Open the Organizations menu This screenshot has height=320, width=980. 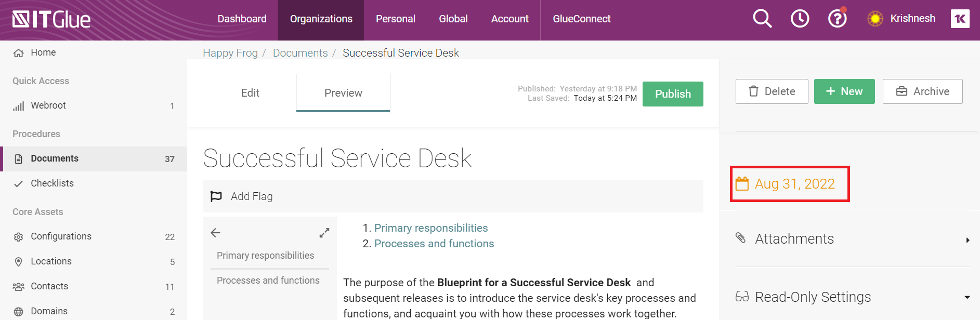pyautogui.click(x=321, y=19)
